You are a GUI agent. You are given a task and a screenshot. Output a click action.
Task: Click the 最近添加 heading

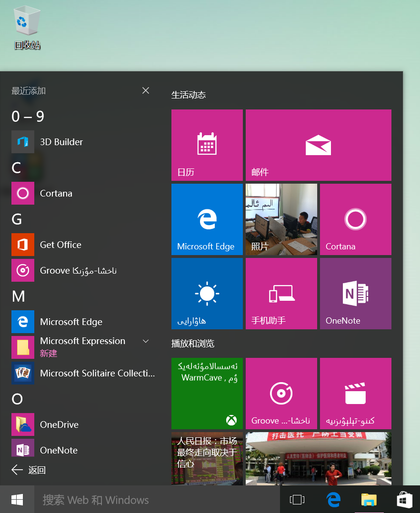(x=29, y=90)
